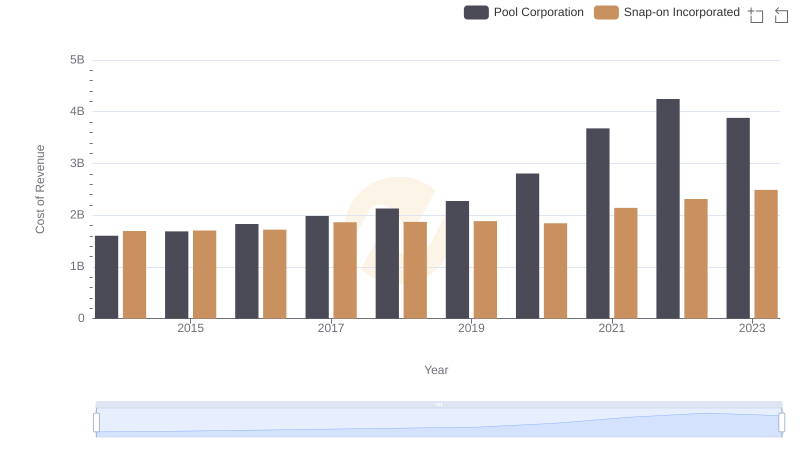Click the 0 y-axis label
The width and height of the screenshot is (800, 461).
(x=81, y=318)
